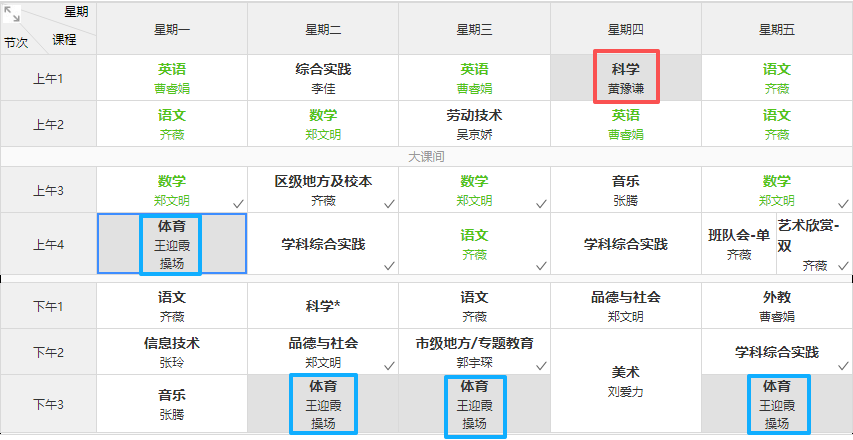
Task: Toggle checkmark in Wednesday 上午4 语文 cell
Action: 541,266
